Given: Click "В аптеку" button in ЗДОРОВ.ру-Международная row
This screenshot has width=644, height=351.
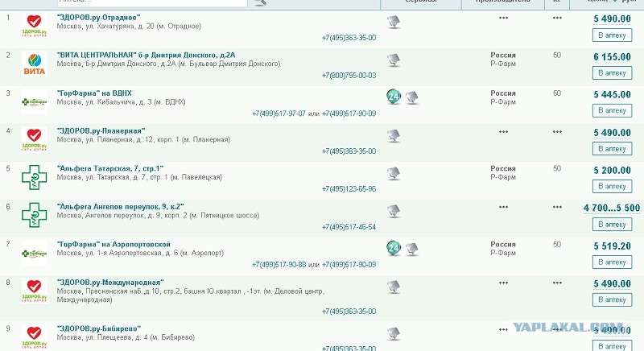Looking at the screenshot, I should [x=612, y=299].
